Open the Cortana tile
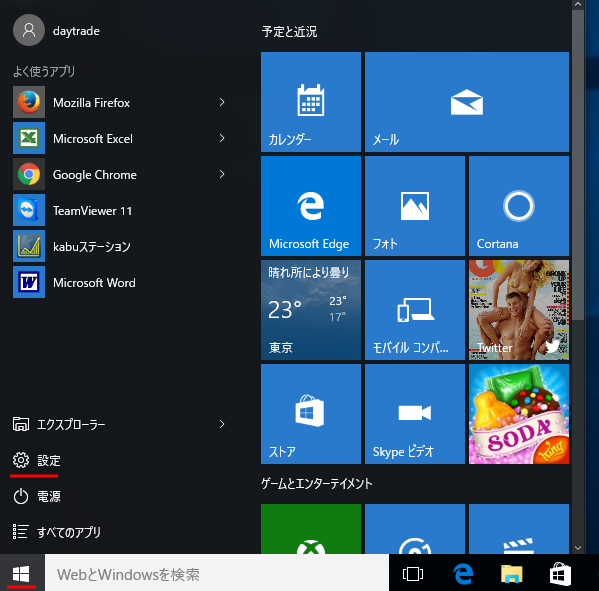599x591 pixels. tap(518, 206)
